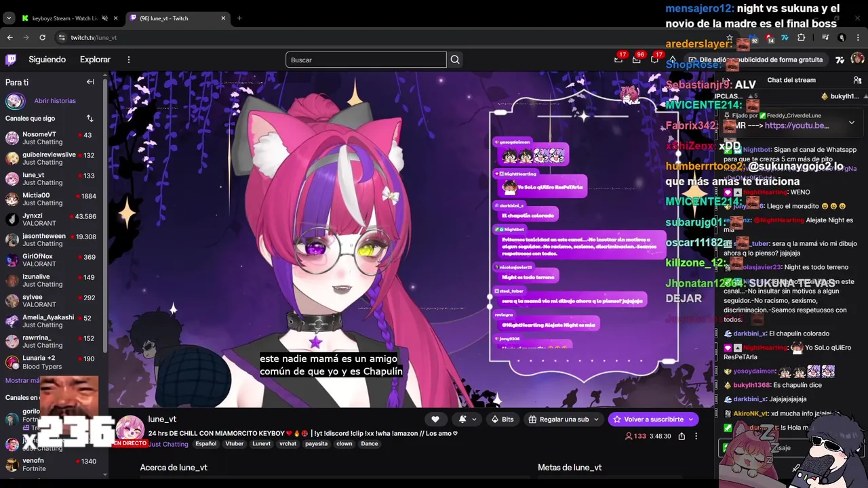Open venofn Fortnite channel
868x488 pixels.
[52, 465]
